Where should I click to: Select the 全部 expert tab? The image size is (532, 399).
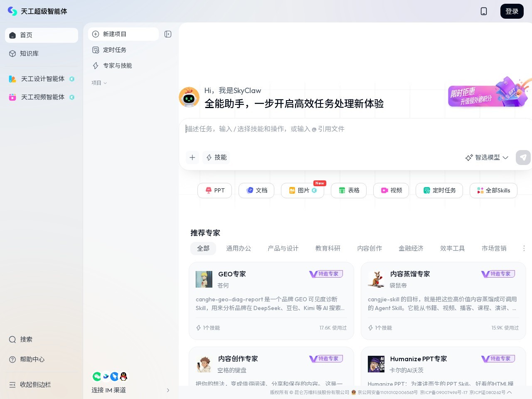(203, 249)
